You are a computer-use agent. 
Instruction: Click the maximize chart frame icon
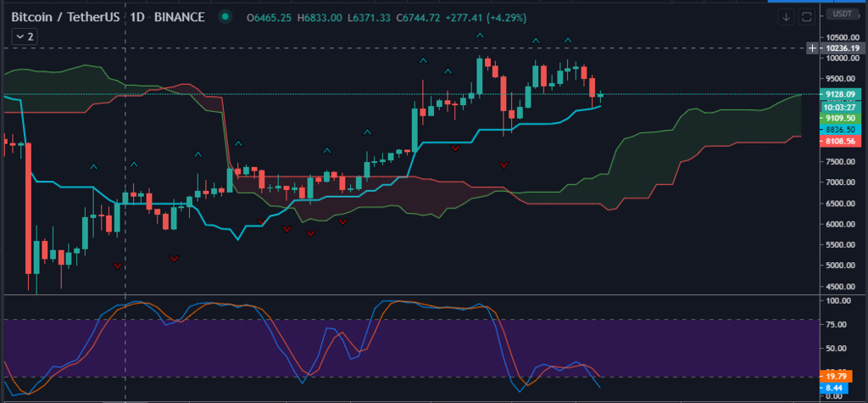pyautogui.click(x=806, y=16)
